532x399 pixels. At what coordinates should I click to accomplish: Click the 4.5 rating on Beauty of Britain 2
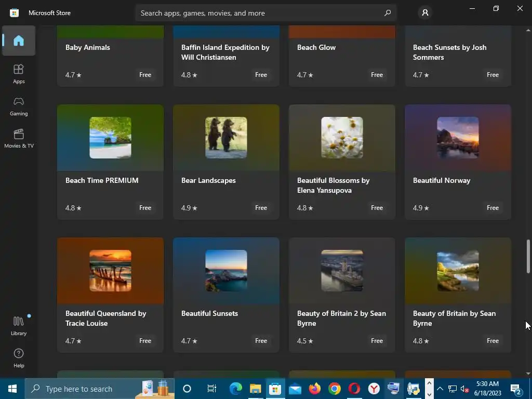pos(305,341)
